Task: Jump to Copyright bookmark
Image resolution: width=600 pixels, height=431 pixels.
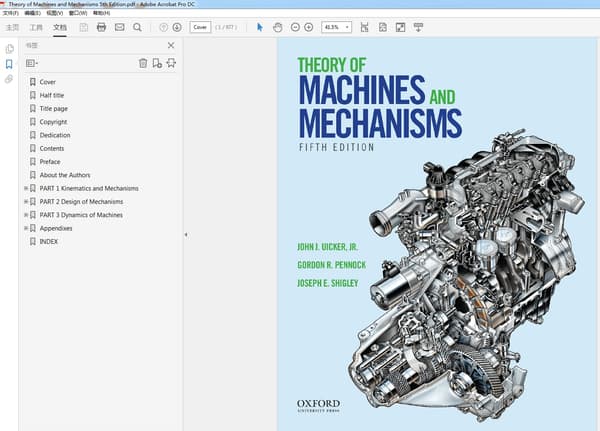Action: 53,122
